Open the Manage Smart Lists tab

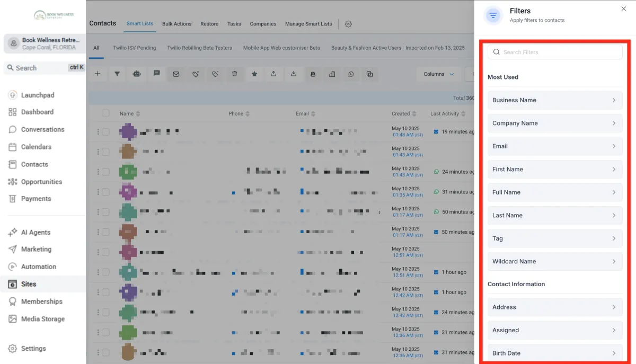point(308,24)
